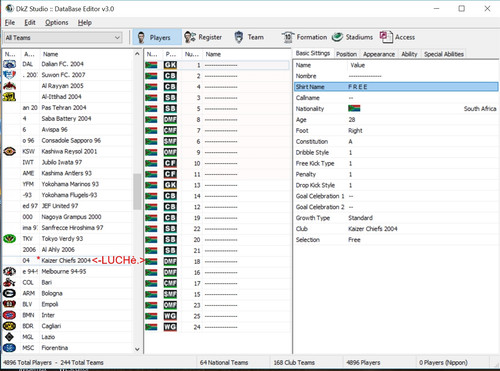This screenshot has width=500, height=371.
Task: Click scroll down arrow of team list
Action: click(137, 349)
